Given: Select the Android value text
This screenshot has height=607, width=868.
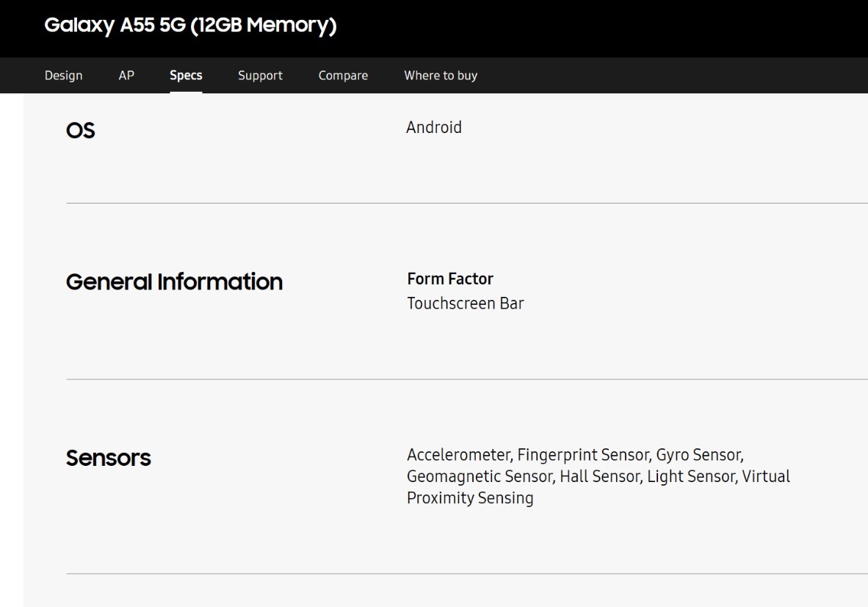Looking at the screenshot, I should point(434,127).
